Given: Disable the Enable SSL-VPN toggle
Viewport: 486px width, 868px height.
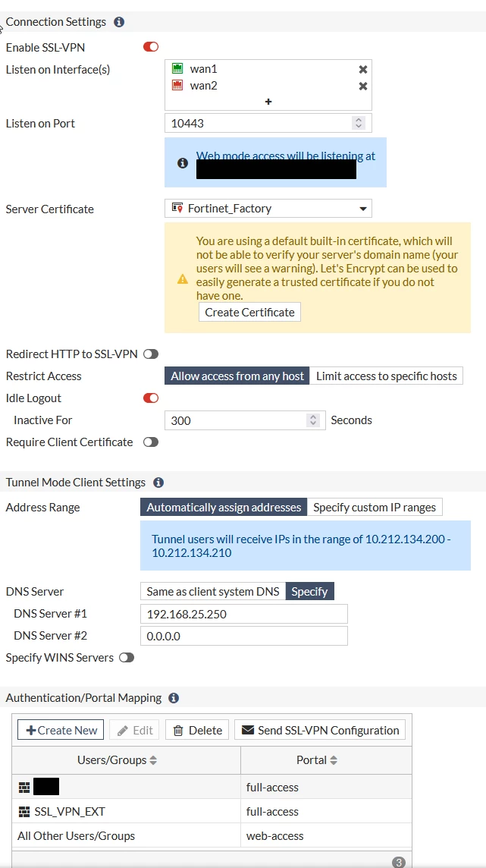Looking at the screenshot, I should click(x=151, y=47).
